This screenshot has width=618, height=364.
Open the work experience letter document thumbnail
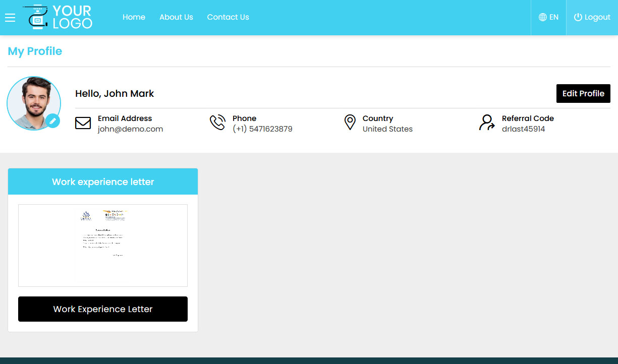[103, 246]
